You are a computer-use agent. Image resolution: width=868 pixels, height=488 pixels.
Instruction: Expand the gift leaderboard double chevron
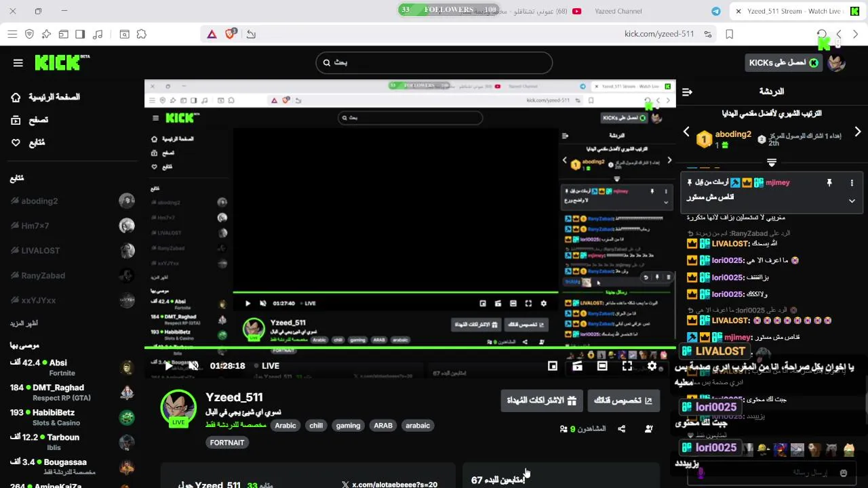tap(772, 163)
